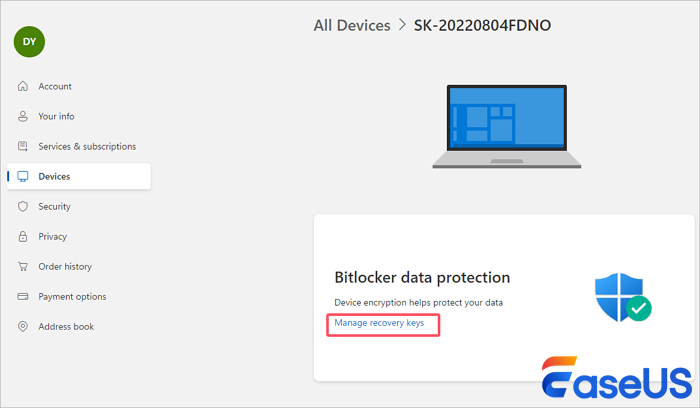
Task: Click the Your info person icon
Action: [23, 117]
